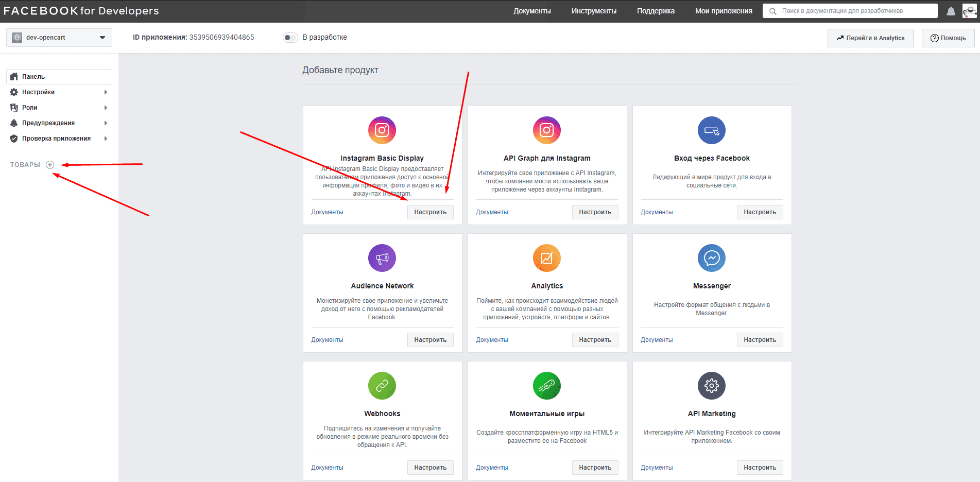Click the Webhooks green link icon
This screenshot has width=980, height=482.
pyautogui.click(x=382, y=386)
